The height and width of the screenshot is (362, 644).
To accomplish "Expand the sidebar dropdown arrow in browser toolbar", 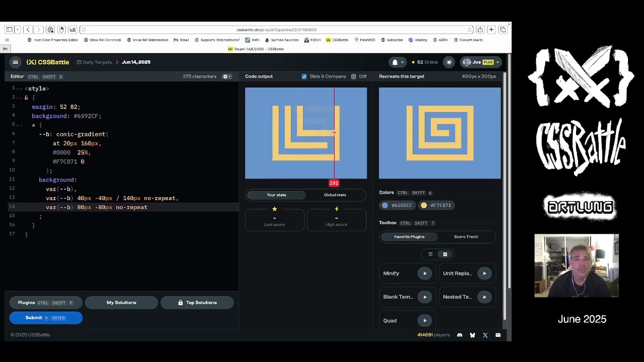I will click(17, 30).
